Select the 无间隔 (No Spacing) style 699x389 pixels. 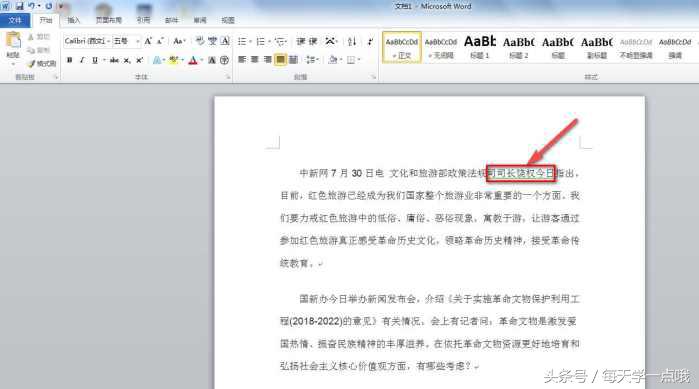(x=440, y=47)
